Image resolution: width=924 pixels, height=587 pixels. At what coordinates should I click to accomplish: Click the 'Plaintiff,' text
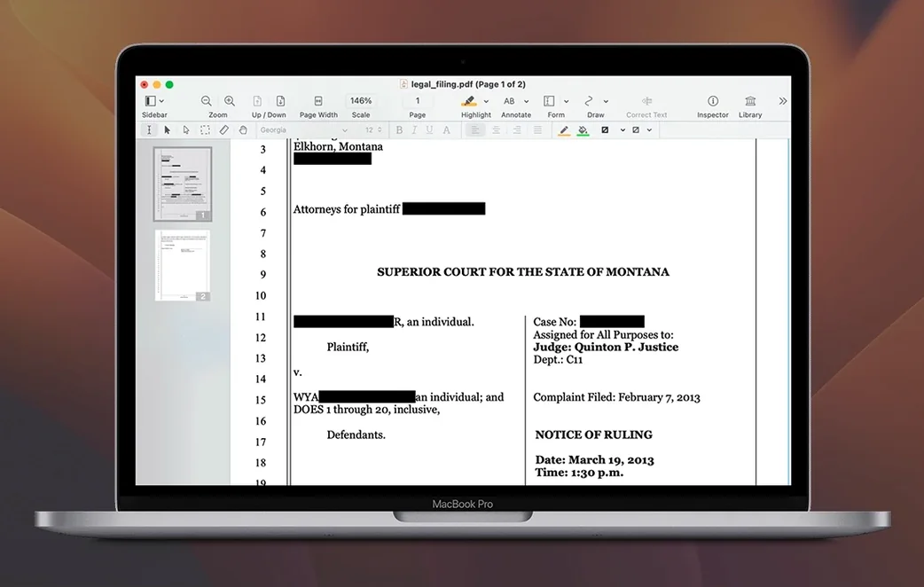click(x=348, y=347)
